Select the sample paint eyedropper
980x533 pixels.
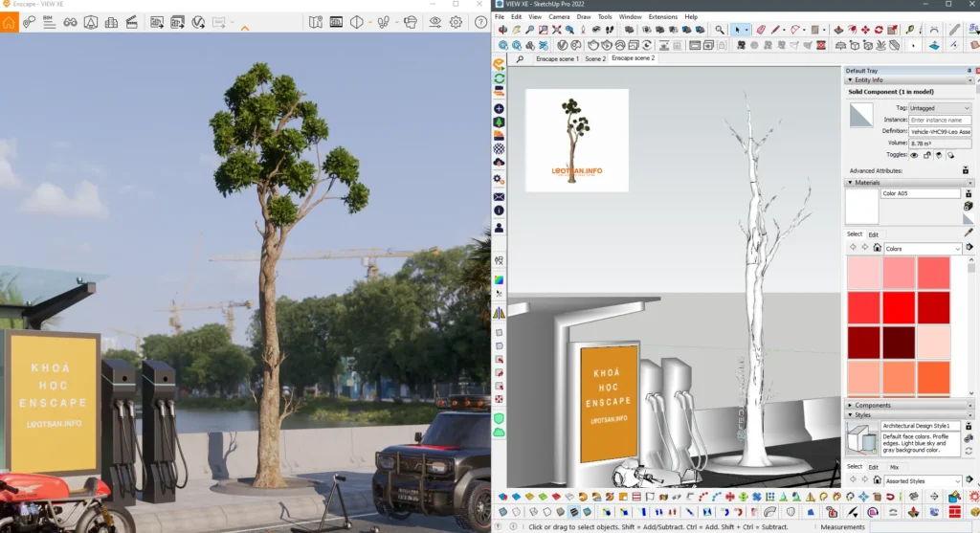(969, 232)
